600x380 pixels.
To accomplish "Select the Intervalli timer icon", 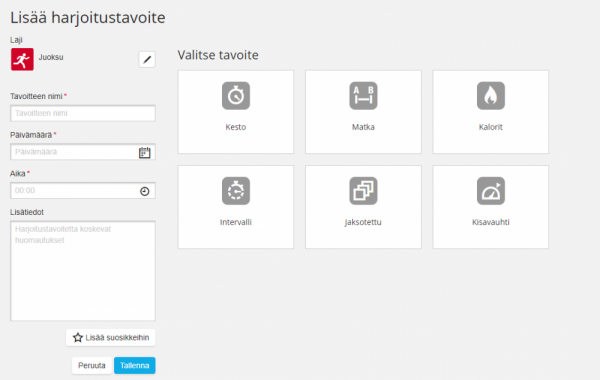I will tap(236, 191).
